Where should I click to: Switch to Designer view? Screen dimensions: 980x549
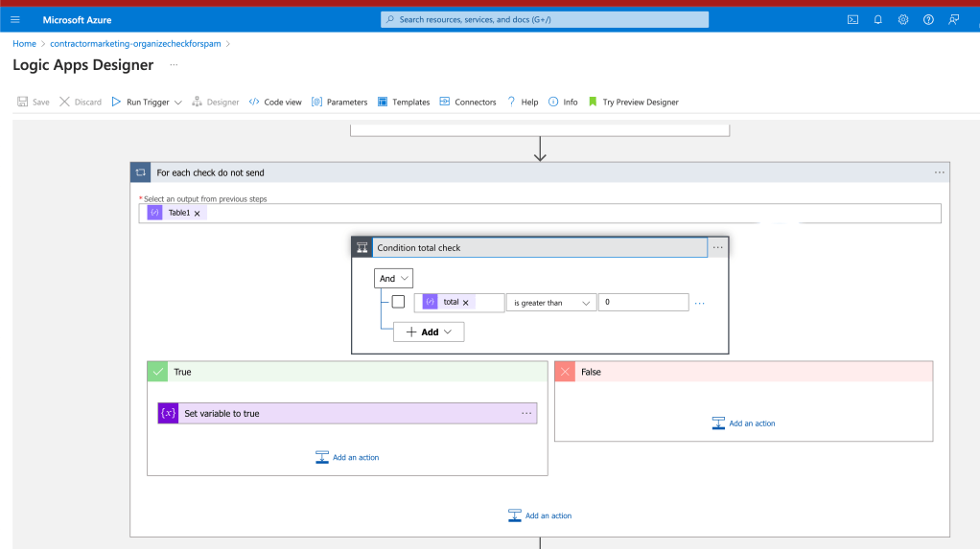(x=216, y=102)
